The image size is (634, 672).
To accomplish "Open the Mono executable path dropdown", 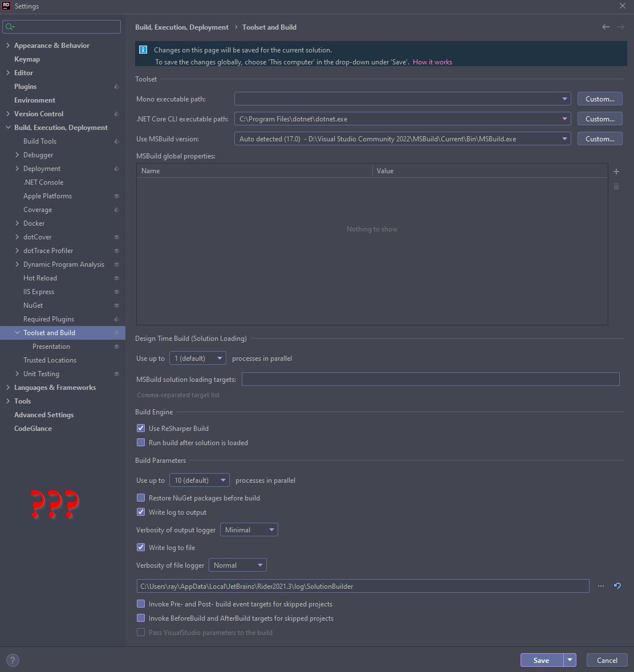I will click(x=403, y=99).
